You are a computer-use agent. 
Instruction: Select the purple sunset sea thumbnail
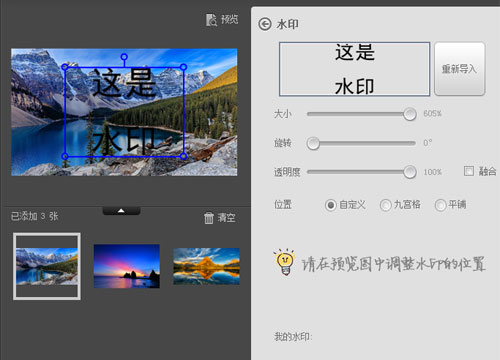pyautogui.click(x=127, y=266)
